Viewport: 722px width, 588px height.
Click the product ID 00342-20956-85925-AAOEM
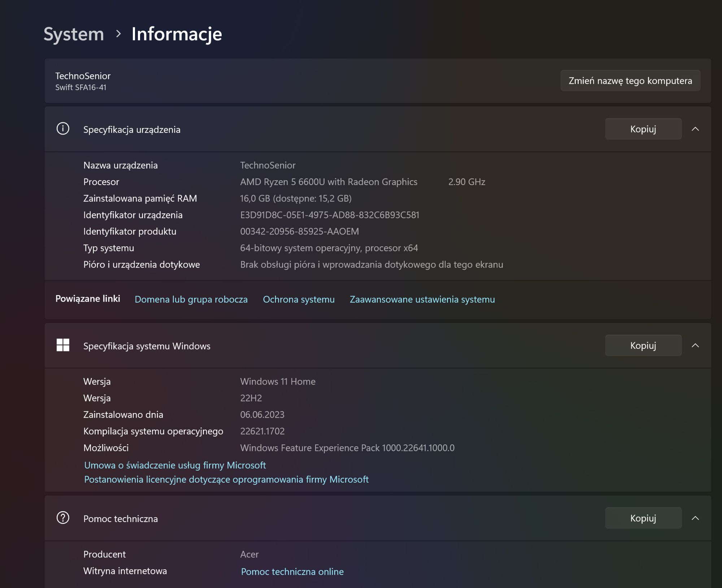point(300,232)
